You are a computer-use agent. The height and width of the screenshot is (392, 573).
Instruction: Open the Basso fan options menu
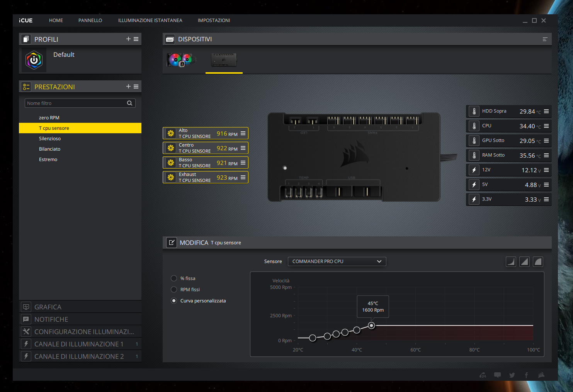point(243,163)
